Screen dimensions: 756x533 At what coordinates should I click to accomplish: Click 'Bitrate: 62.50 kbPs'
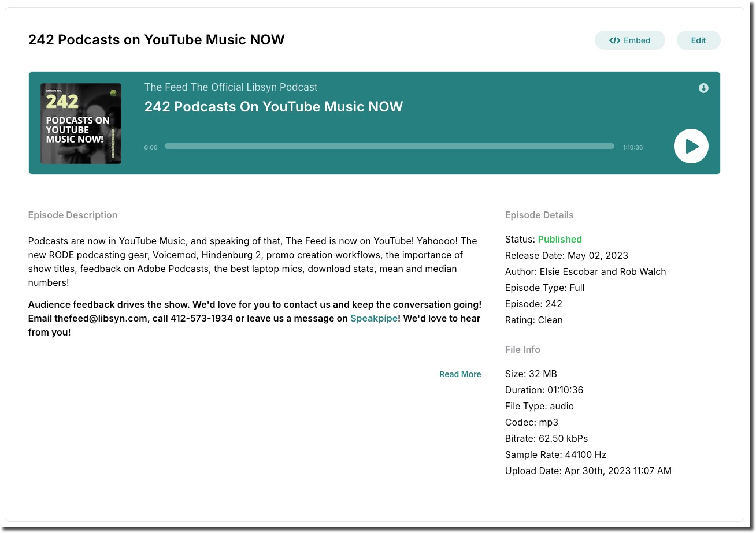click(547, 438)
